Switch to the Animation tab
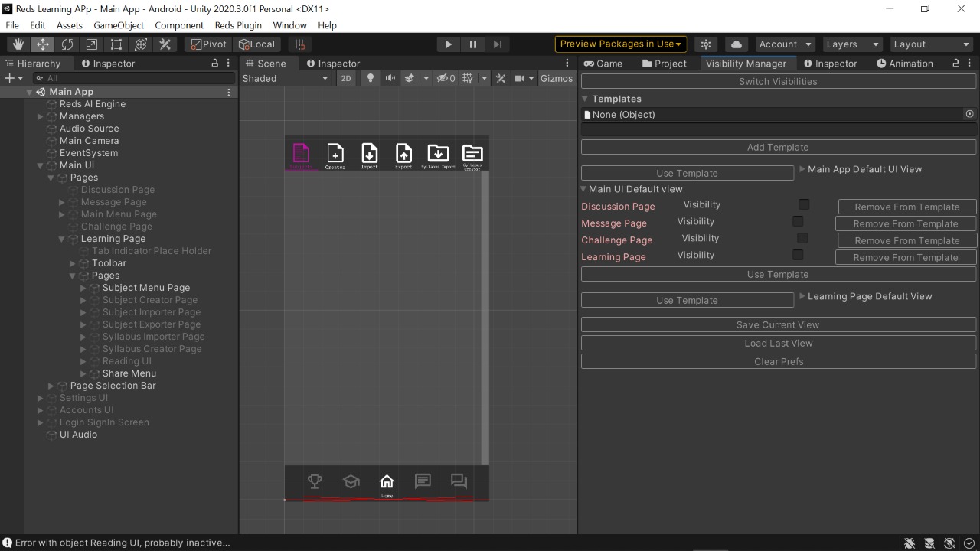The height and width of the screenshot is (551, 980). tap(904, 64)
